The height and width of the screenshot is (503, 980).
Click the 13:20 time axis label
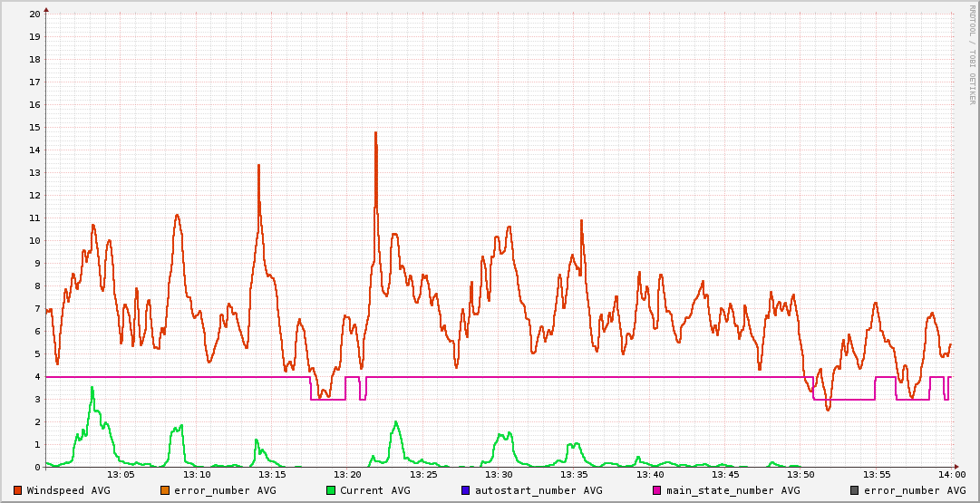[x=347, y=475]
